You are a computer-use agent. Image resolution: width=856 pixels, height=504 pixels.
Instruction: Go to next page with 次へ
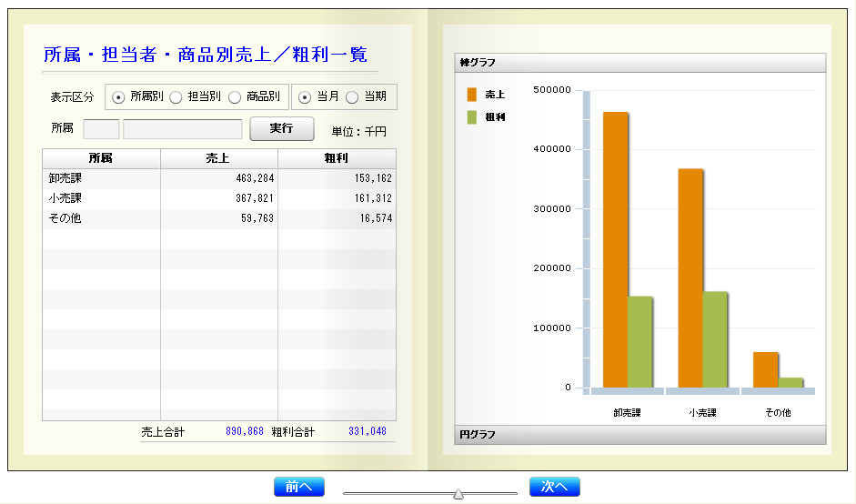(555, 487)
